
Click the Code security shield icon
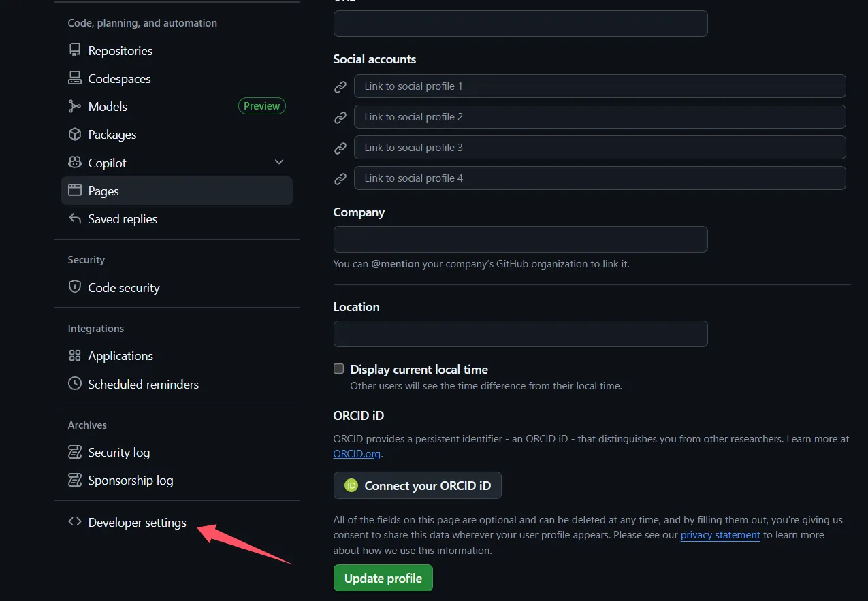pyautogui.click(x=75, y=287)
